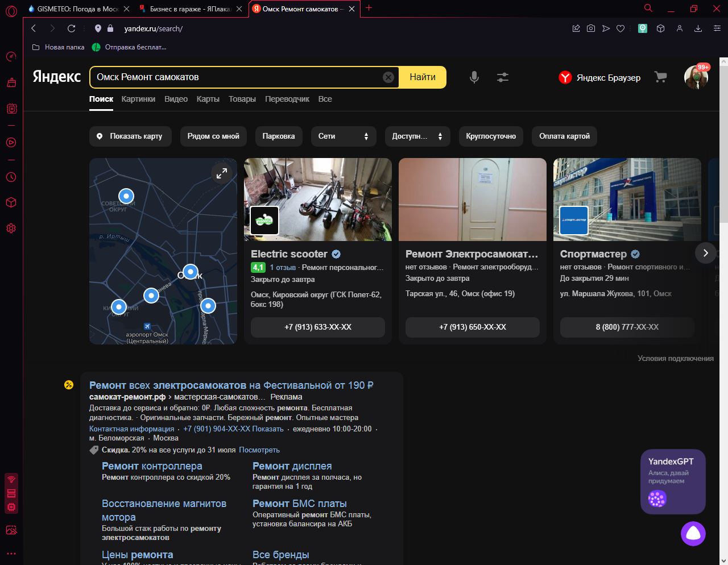Viewport: 728px width, 565px height.
Task: Switch to 'Бизнес в гараже' tab
Action: click(x=191, y=9)
